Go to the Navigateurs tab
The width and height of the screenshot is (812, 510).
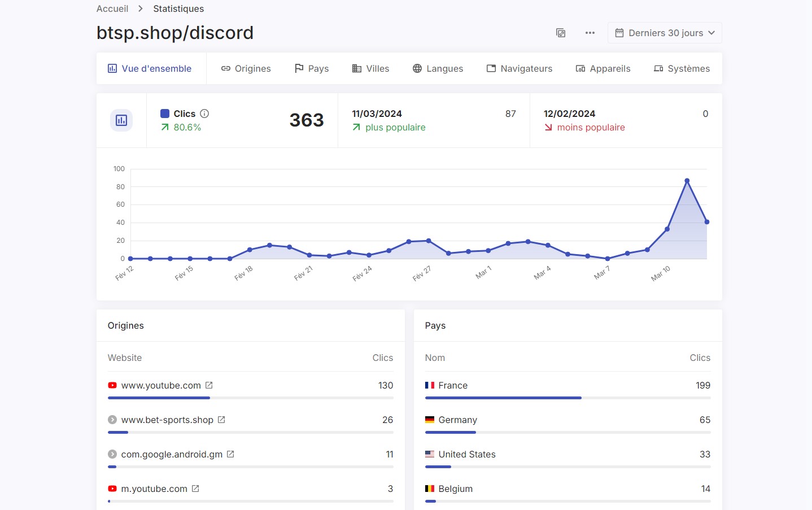pyautogui.click(x=519, y=68)
